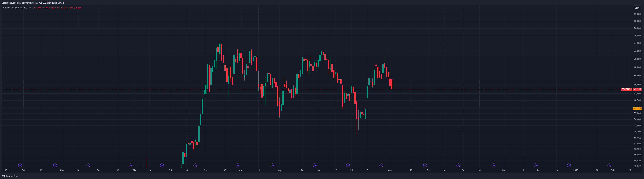Screen dimensions: 644x179
Task: Click the 82,000 price axis label
Action: click(637, 14)
